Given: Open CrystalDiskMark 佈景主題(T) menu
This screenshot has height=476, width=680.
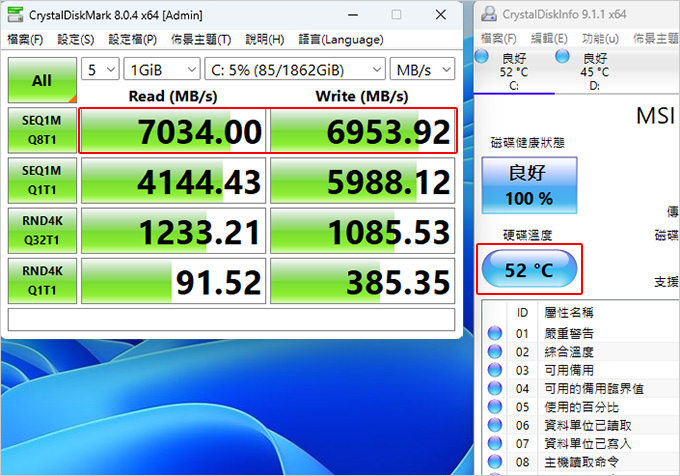Looking at the screenshot, I should point(201,39).
